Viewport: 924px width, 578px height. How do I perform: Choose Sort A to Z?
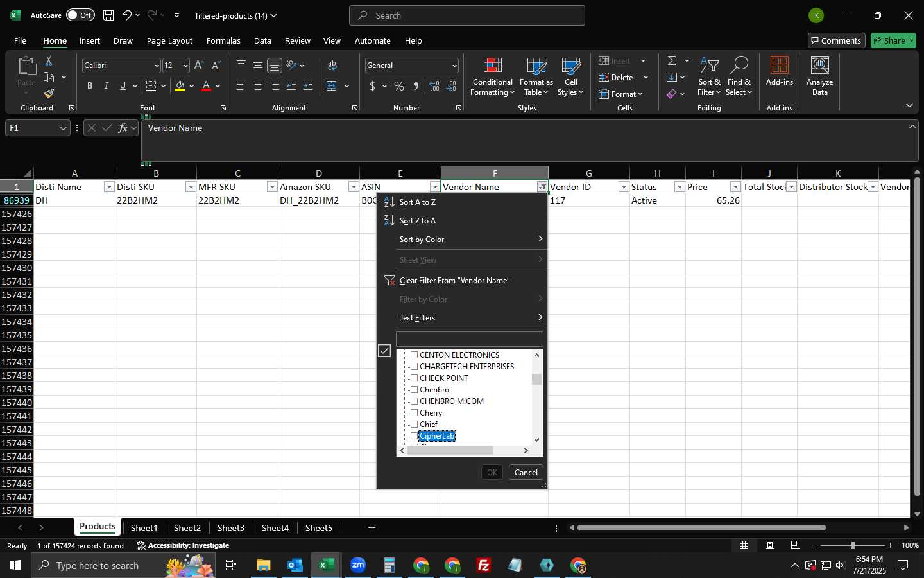[462, 202]
